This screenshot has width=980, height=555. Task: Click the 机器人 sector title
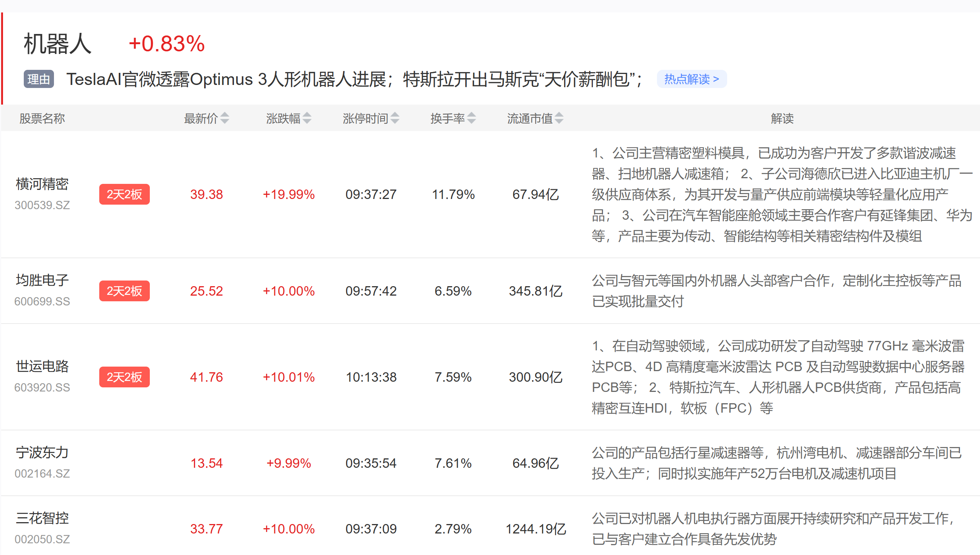point(57,44)
